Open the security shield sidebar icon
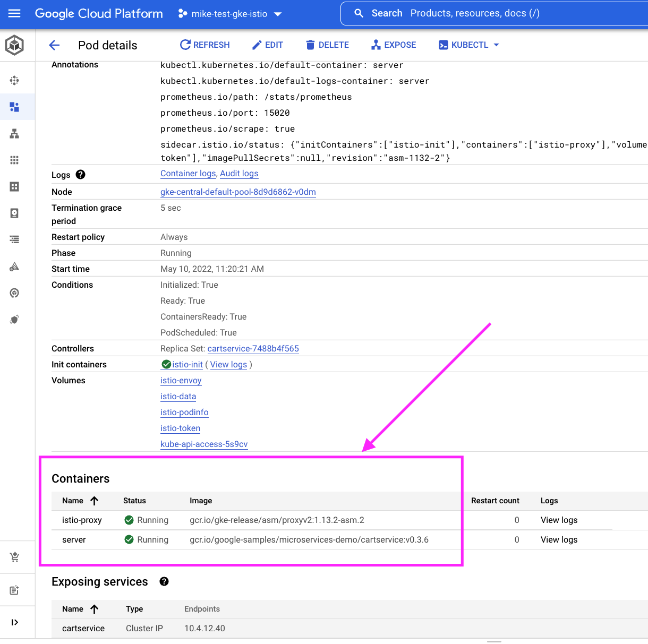The width and height of the screenshot is (648, 644). [14, 319]
